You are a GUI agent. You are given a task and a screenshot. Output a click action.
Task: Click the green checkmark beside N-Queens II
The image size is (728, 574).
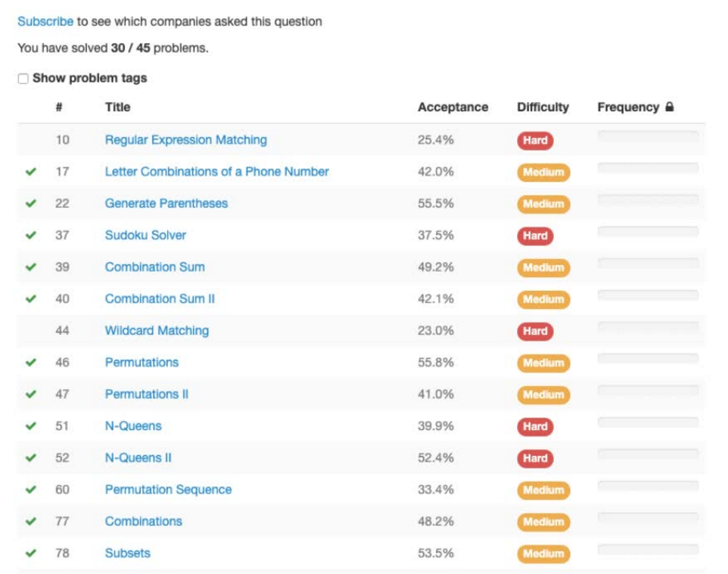(30, 458)
